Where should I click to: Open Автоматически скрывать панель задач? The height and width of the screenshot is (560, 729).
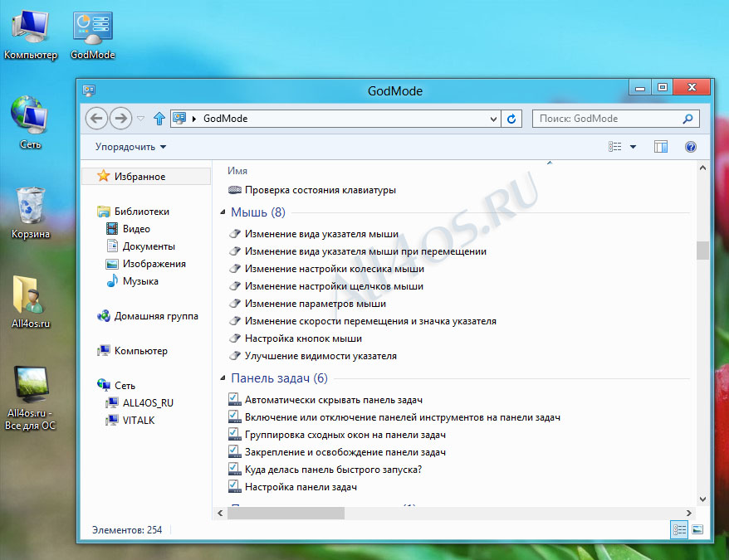[x=325, y=400]
